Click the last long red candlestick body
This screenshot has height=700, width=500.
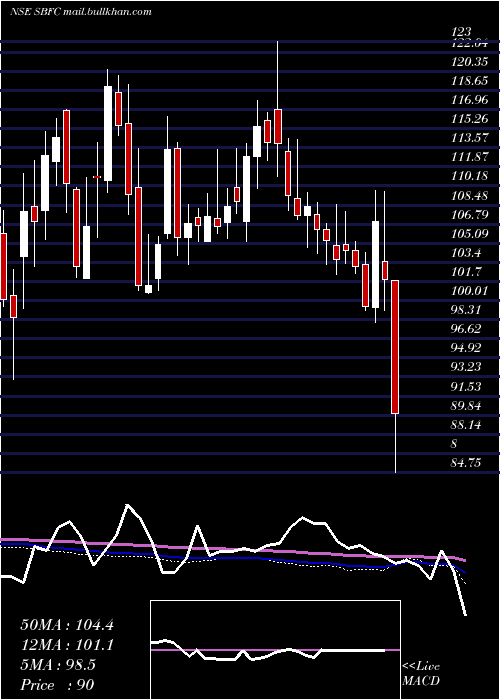pos(395,347)
